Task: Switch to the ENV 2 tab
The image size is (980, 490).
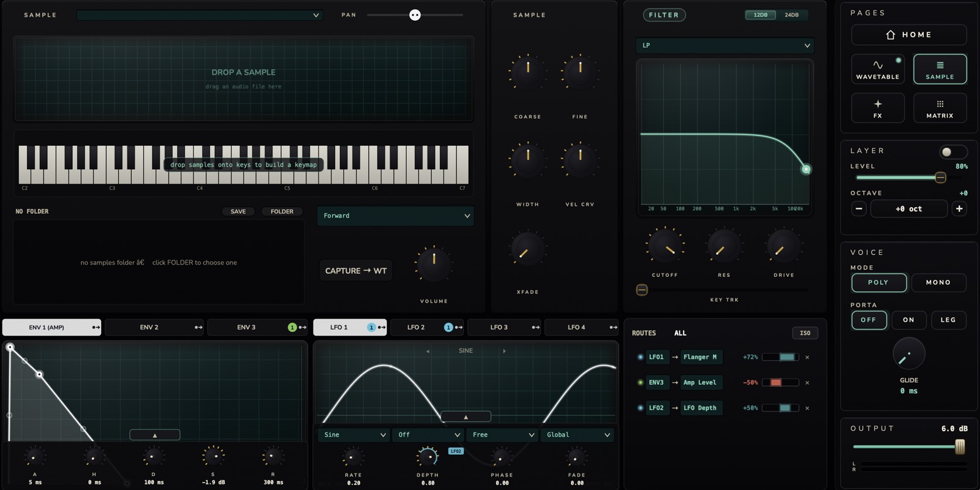Action: [x=155, y=328]
